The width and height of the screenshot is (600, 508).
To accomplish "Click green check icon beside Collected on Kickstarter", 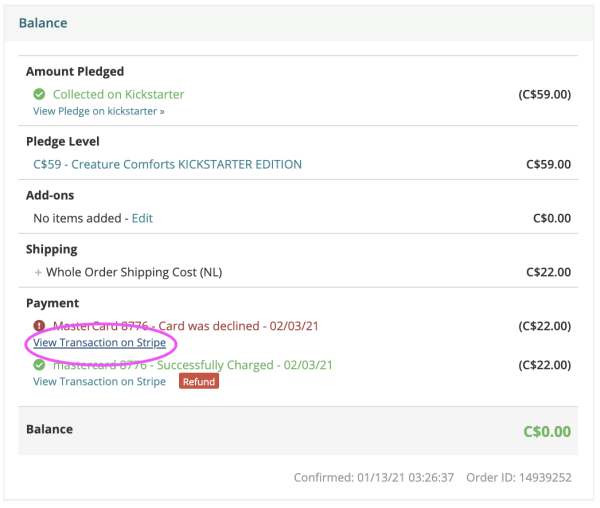I will 39,94.
